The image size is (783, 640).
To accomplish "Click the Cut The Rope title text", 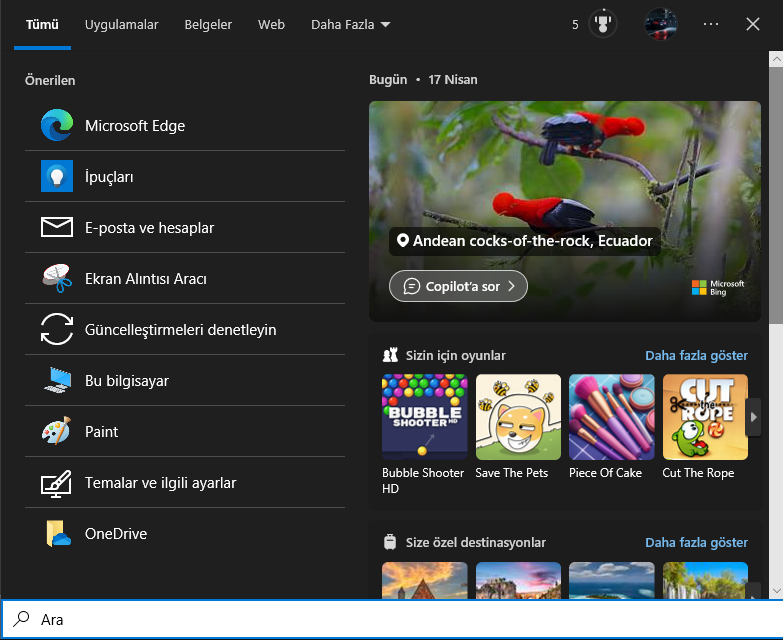I will [x=698, y=473].
